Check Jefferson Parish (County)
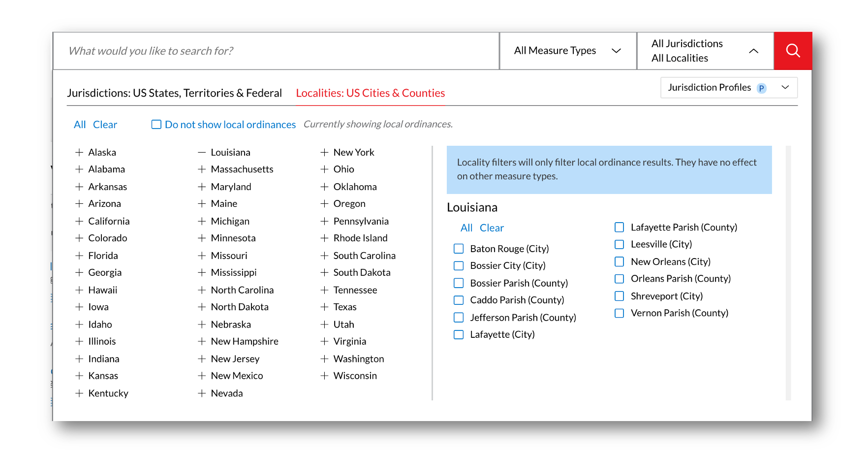Viewport: 868px width, 458px height. (458, 317)
